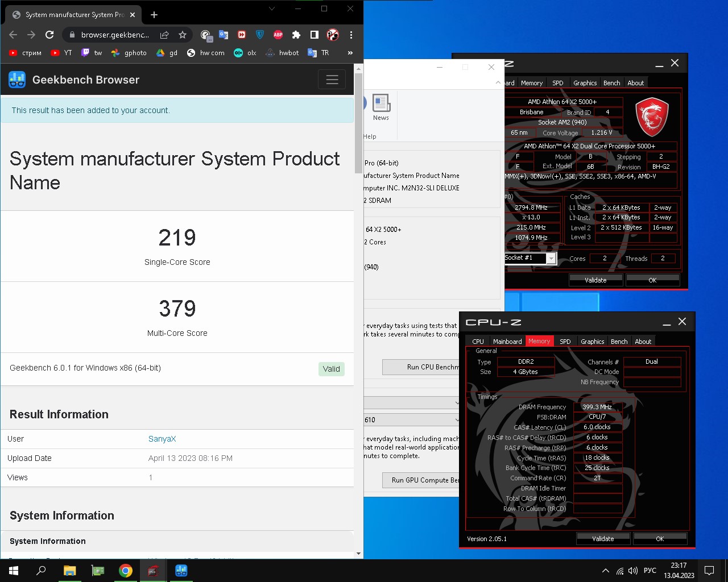Click the volume speaker tray icon
The image size is (728, 582).
coord(633,571)
